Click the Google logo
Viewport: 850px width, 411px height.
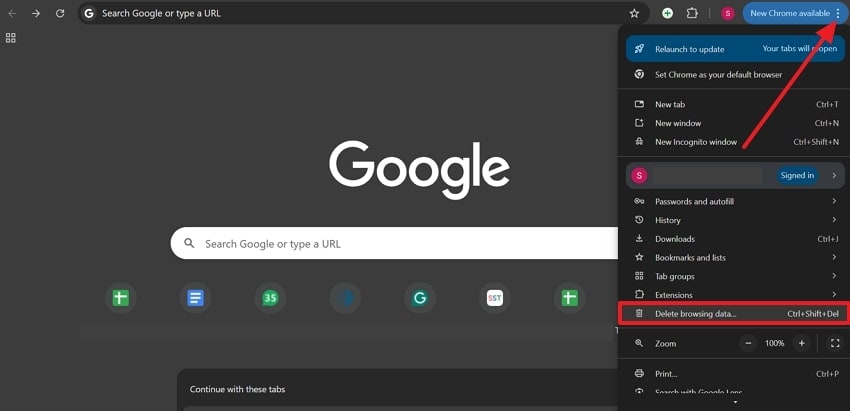click(419, 170)
